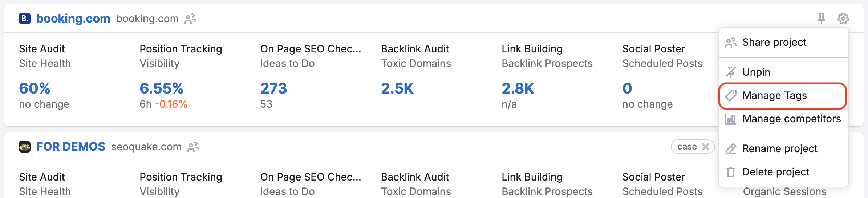
Task: Select Delete project menu entry
Action: [775, 172]
